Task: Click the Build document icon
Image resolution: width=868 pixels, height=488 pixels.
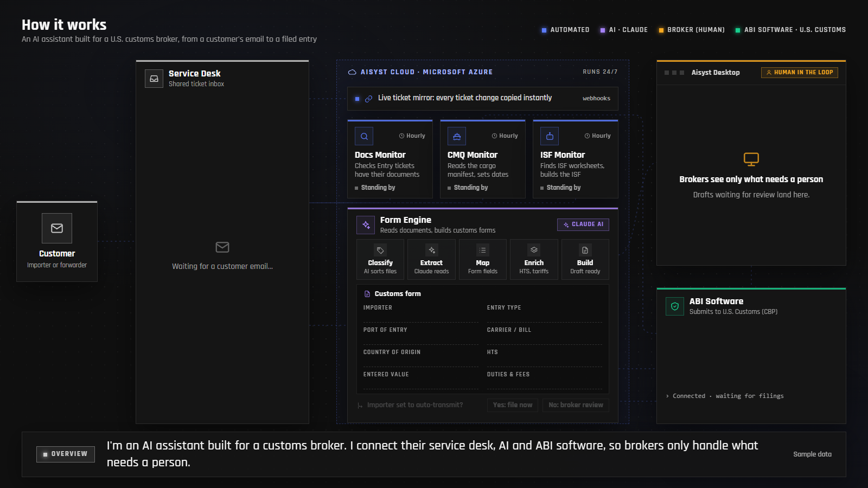Action: pos(585,250)
